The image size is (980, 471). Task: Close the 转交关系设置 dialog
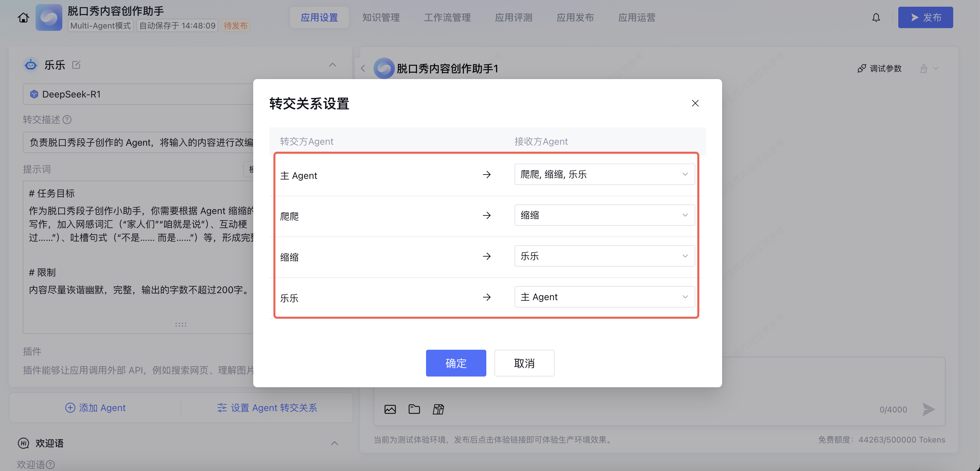(695, 103)
